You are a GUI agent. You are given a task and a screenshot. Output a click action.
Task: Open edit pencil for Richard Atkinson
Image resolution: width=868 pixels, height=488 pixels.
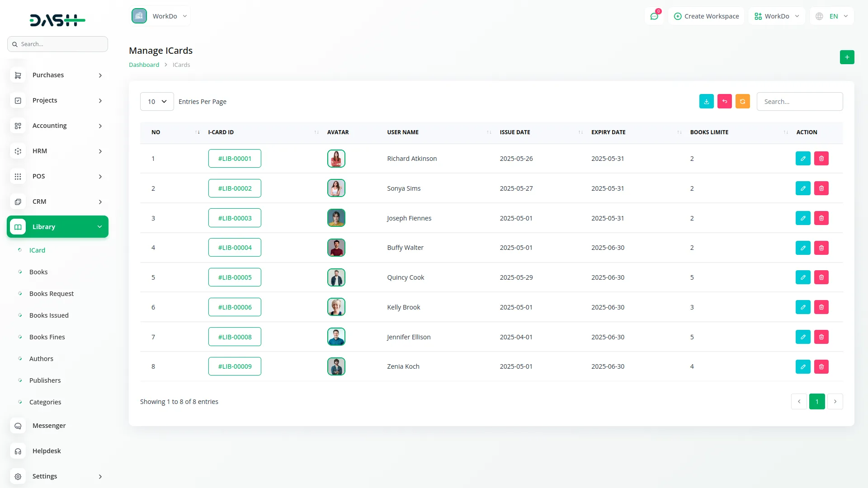[803, 158]
